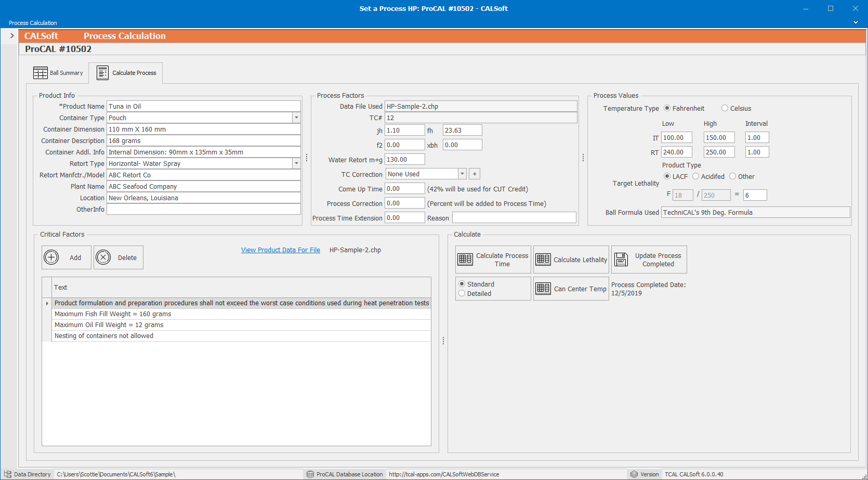This screenshot has width=868, height=480.
Task: Select Detailed calculation mode
Action: pos(462,293)
